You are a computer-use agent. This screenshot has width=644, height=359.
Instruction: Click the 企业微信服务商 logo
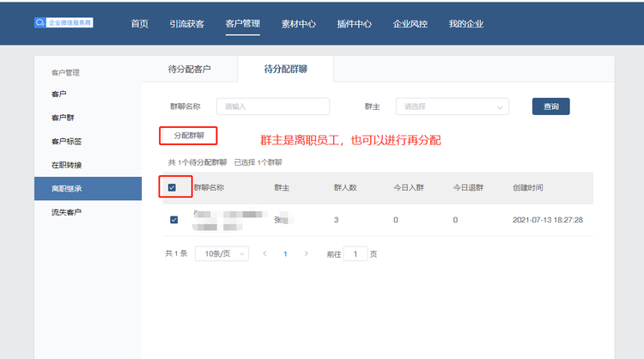tap(64, 23)
